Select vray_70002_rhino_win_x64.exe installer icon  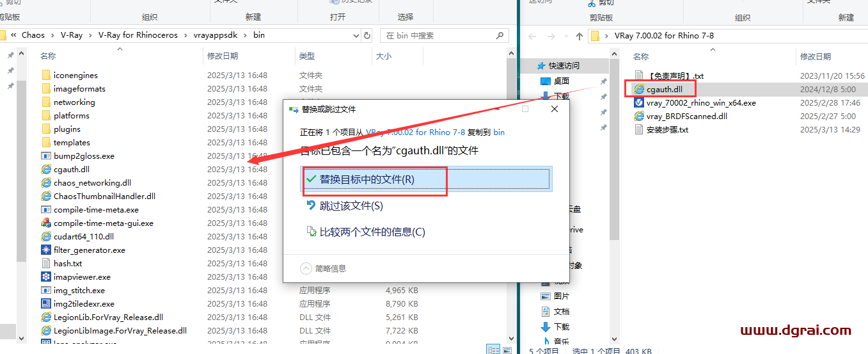click(x=639, y=102)
